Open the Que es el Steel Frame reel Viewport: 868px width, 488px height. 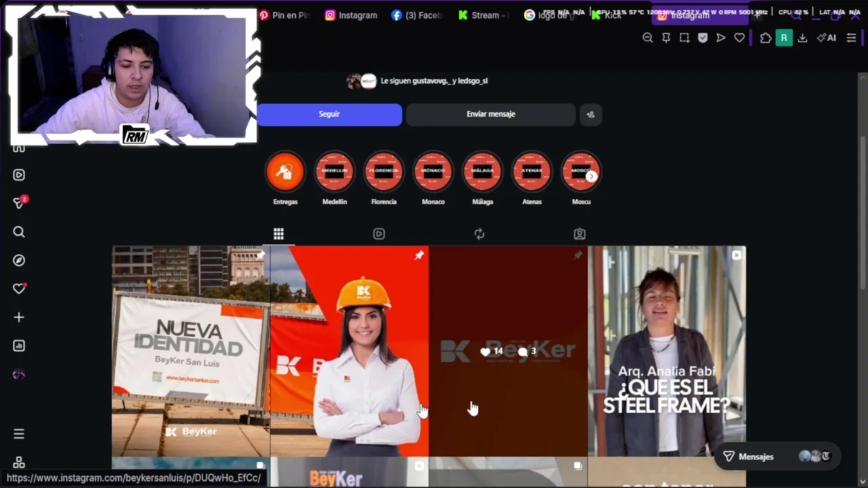[667, 351]
